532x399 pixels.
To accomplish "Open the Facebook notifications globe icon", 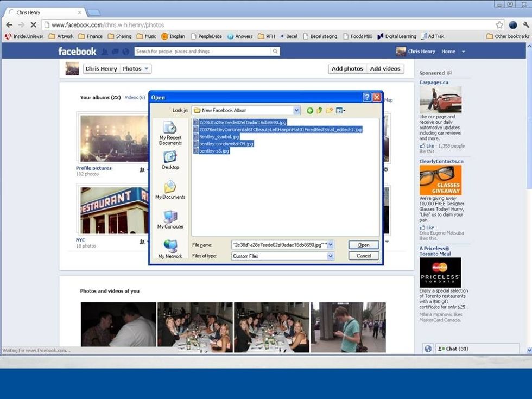I will point(125,52).
